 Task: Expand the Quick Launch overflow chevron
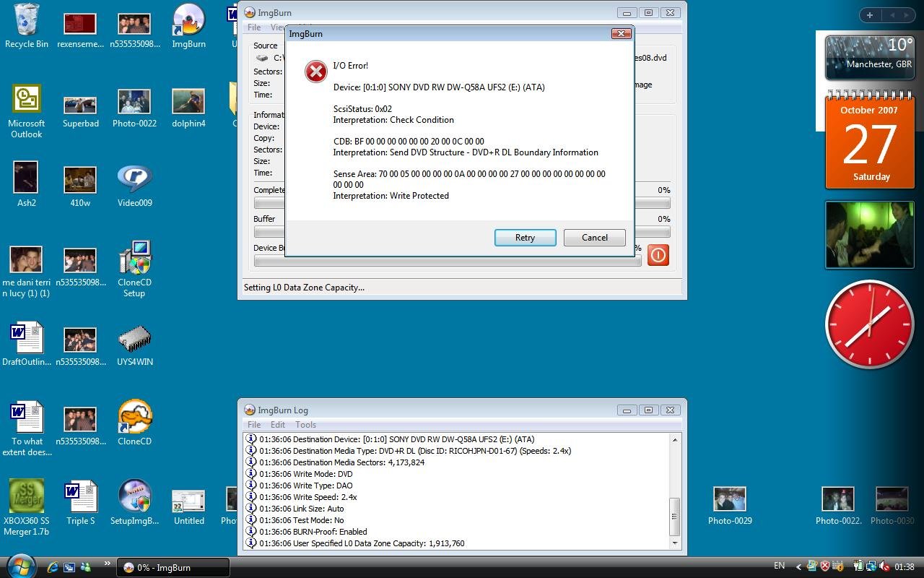tap(108, 564)
